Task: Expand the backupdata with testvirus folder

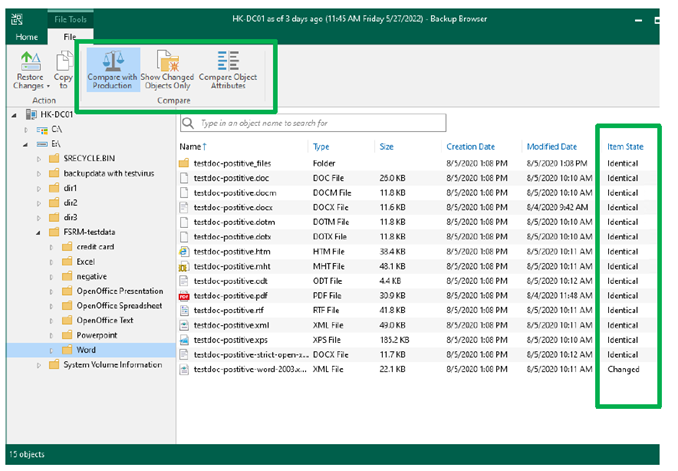Action: pos(38,174)
